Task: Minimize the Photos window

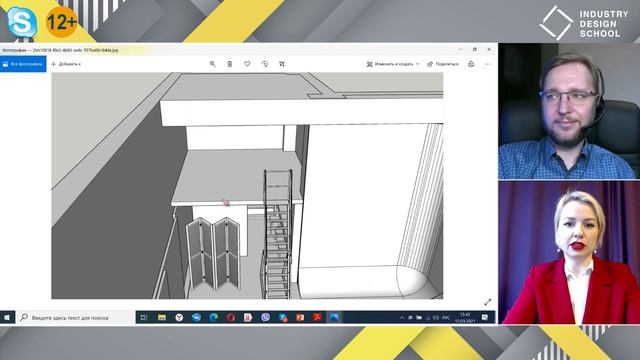Action: point(460,50)
